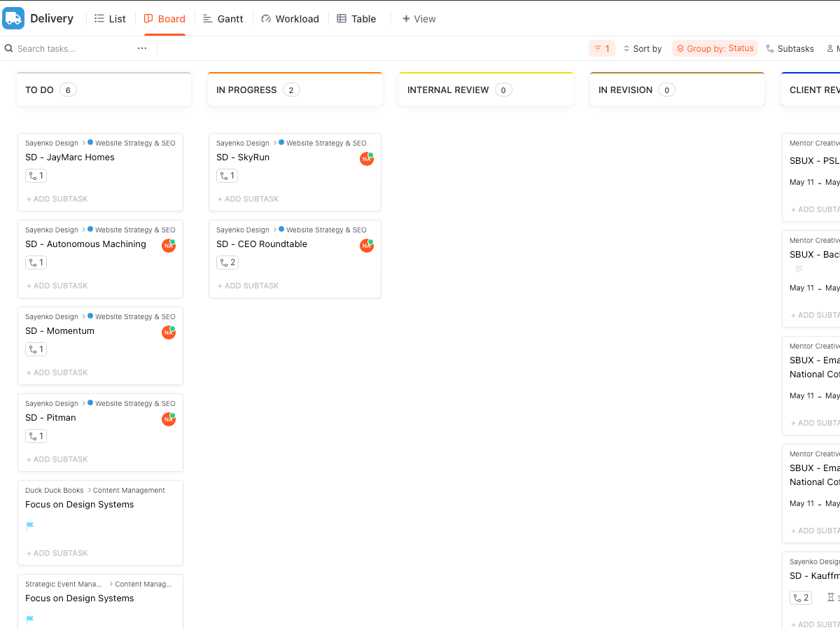Open the filter button showing 1
The height and width of the screenshot is (630, 840).
(602, 48)
